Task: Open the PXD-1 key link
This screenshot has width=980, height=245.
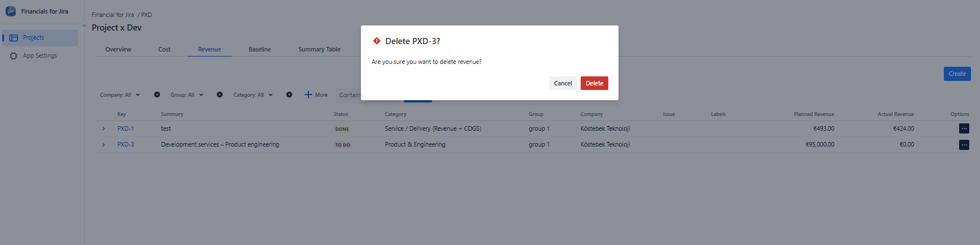Action: pos(125,128)
